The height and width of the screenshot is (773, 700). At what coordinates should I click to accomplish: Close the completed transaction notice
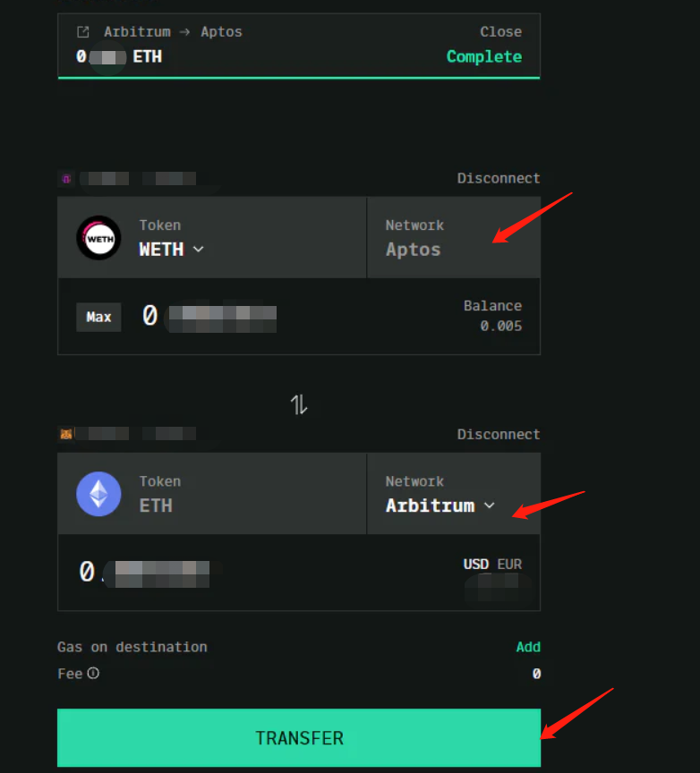point(500,32)
